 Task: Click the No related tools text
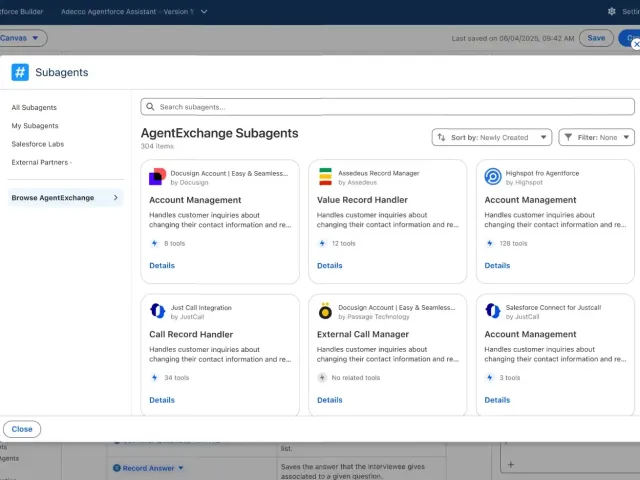coord(356,378)
